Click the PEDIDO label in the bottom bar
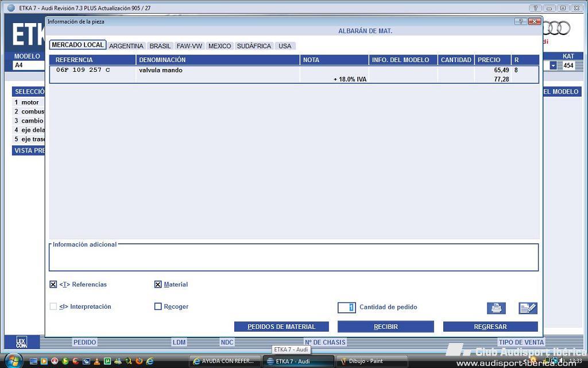Screen dimensions: 588x368 click(85, 342)
